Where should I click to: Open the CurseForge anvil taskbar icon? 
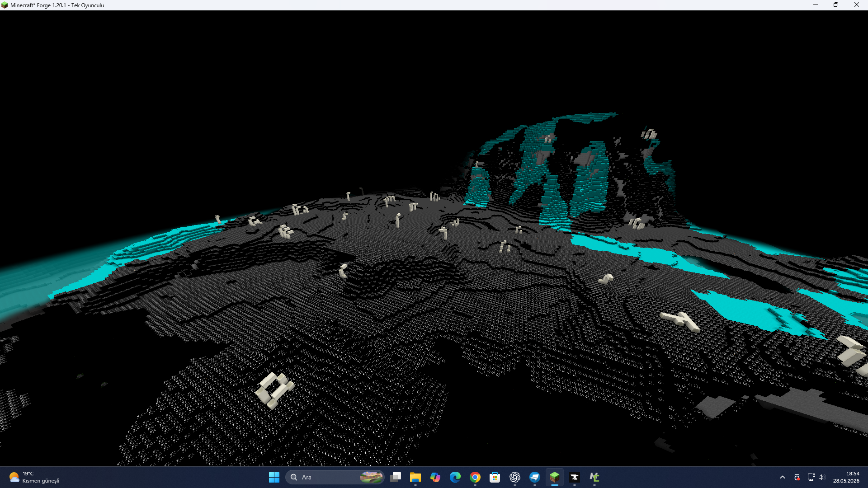pyautogui.click(x=575, y=477)
